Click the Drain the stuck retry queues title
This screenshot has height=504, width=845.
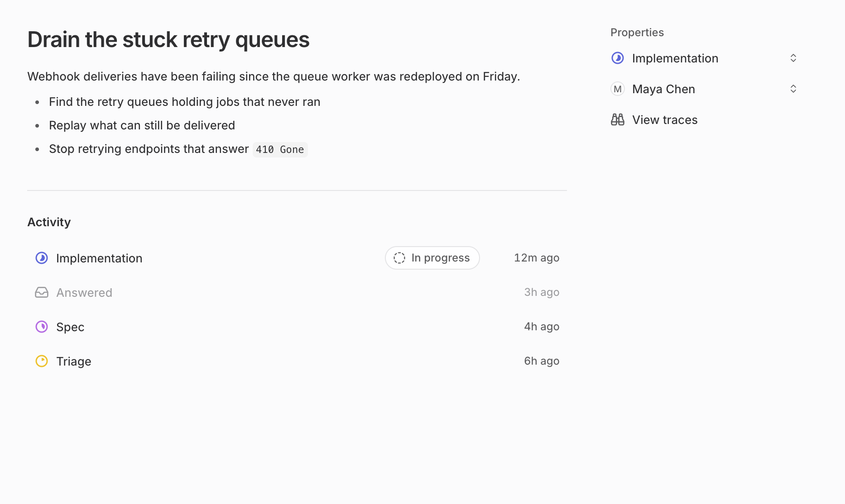click(168, 39)
